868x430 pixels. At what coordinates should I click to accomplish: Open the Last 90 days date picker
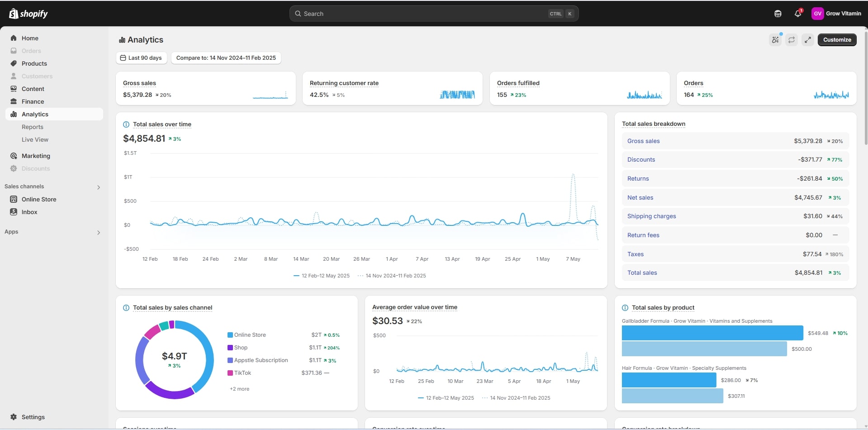pyautogui.click(x=141, y=58)
